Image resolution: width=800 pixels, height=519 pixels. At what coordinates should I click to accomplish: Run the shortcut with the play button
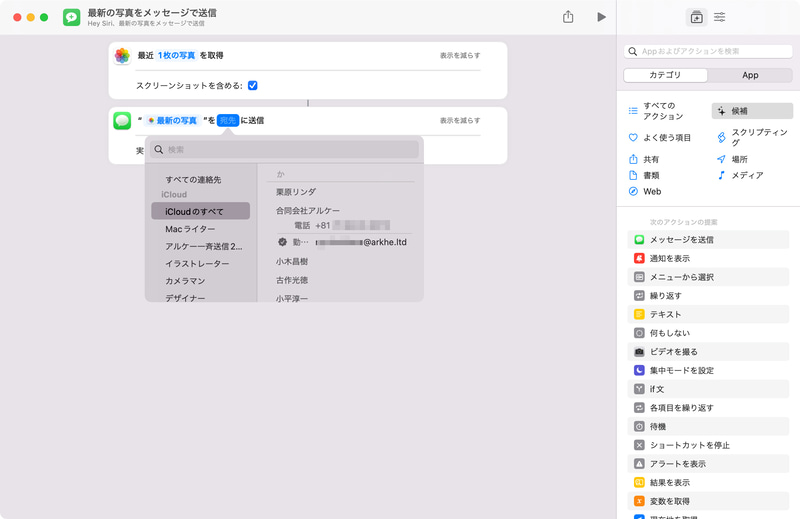tap(601, 17)
